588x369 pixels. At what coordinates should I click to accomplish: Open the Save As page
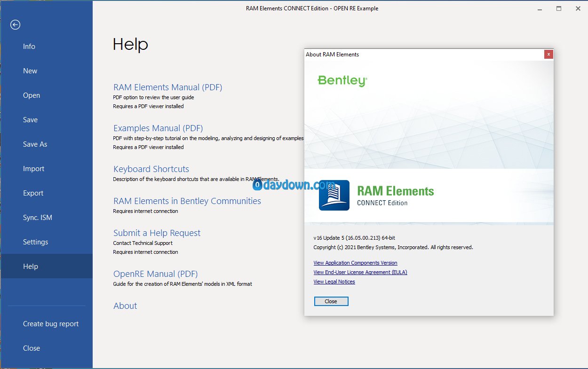pyautogui.click(x=47, y=144)
